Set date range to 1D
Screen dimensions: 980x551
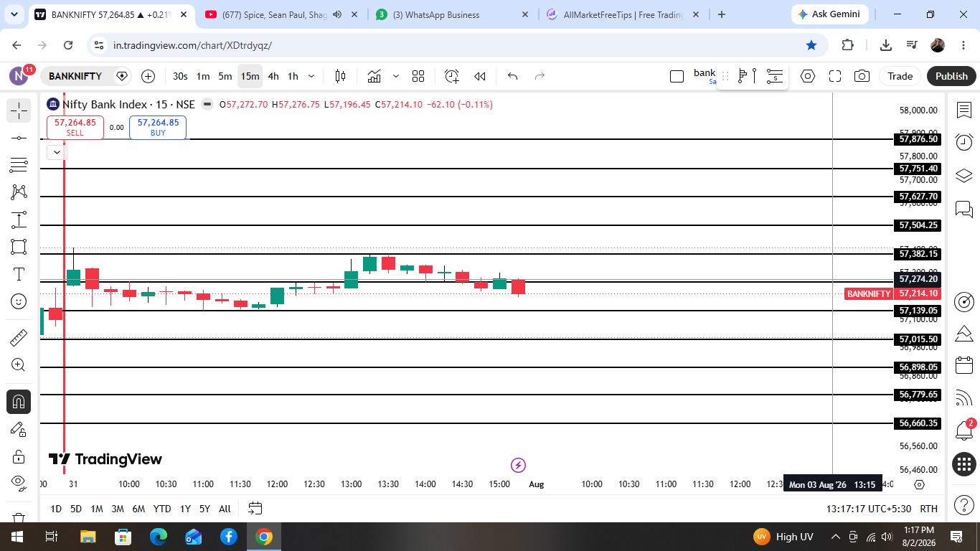55,509
